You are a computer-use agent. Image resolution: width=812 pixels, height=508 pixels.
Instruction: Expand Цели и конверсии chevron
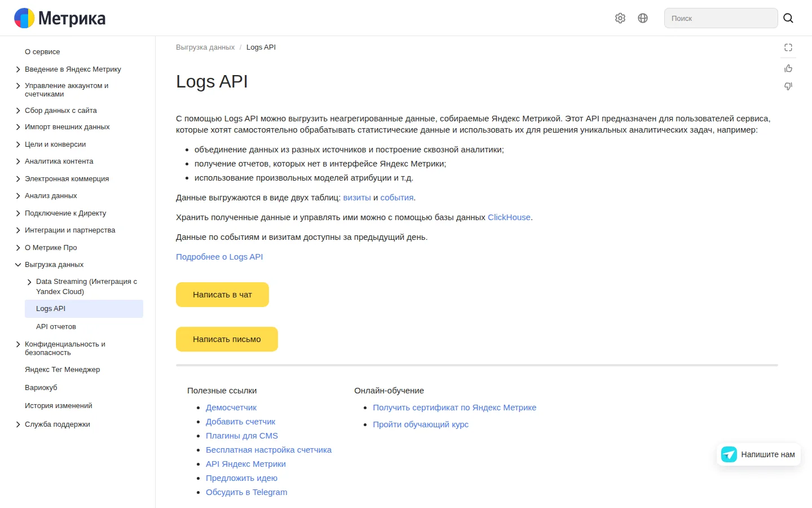18,144
